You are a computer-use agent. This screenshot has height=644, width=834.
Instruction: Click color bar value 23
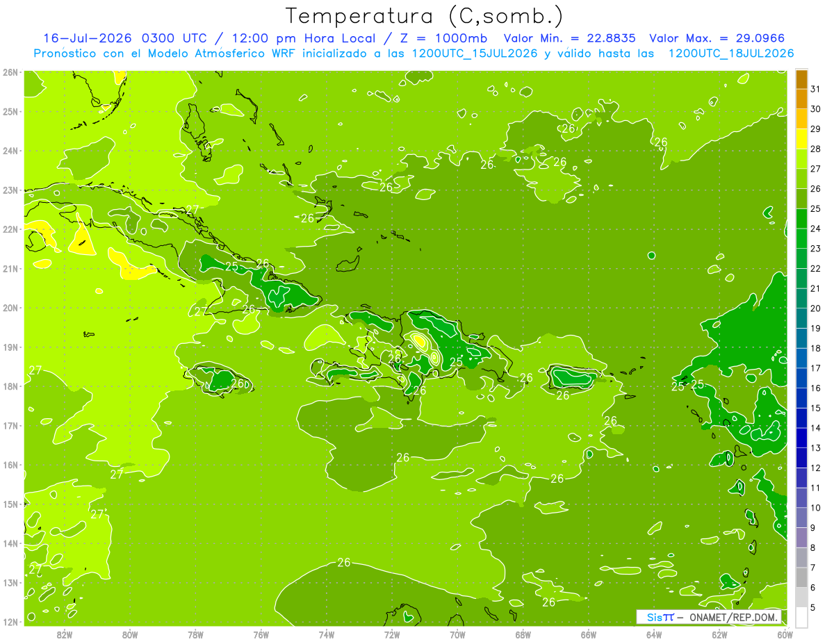[x=816, y=248]
